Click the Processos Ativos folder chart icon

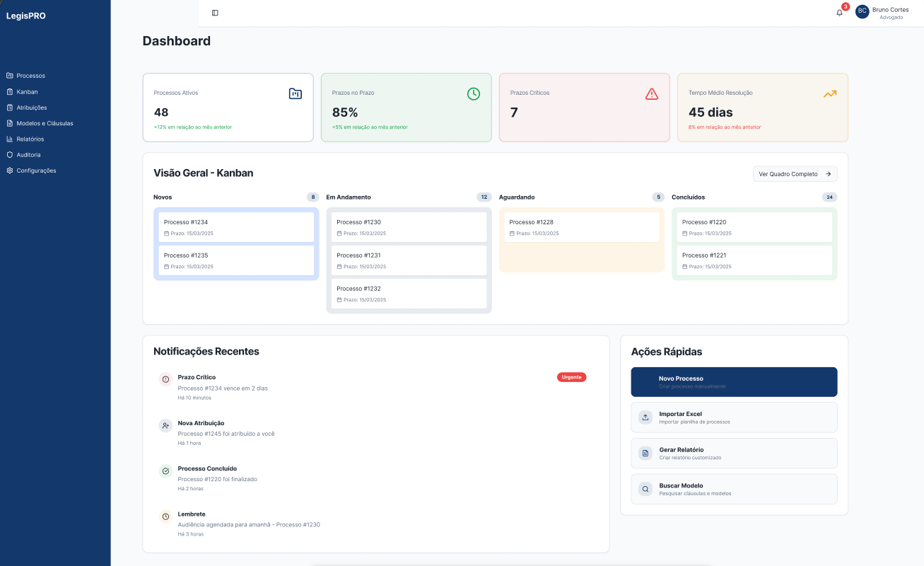click(x=295, y=93)
